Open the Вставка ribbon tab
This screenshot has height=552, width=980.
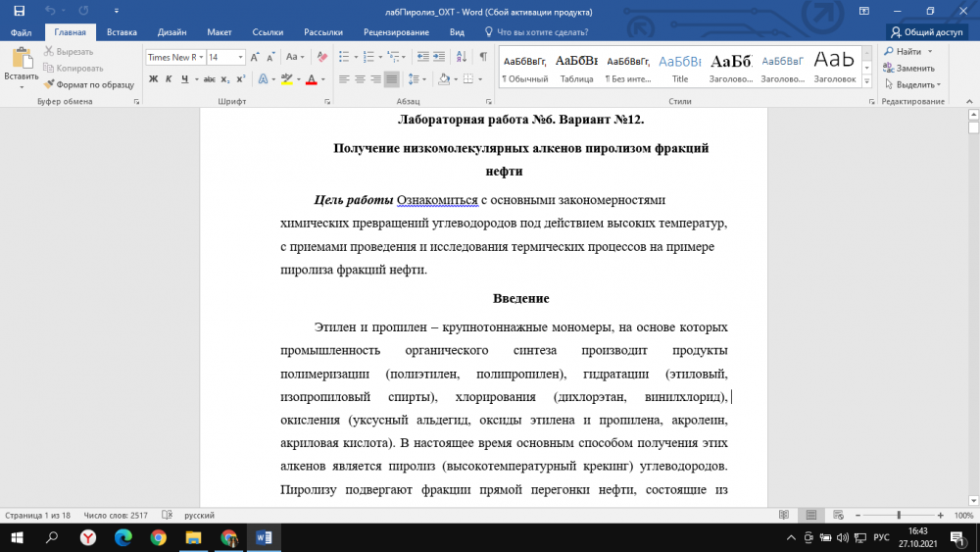[122, 31]
